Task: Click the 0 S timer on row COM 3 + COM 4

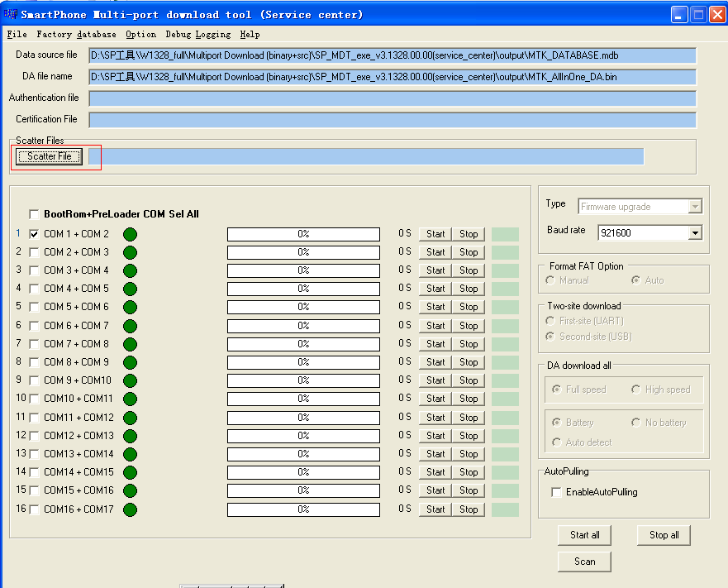Action: [x=404, y=270]
